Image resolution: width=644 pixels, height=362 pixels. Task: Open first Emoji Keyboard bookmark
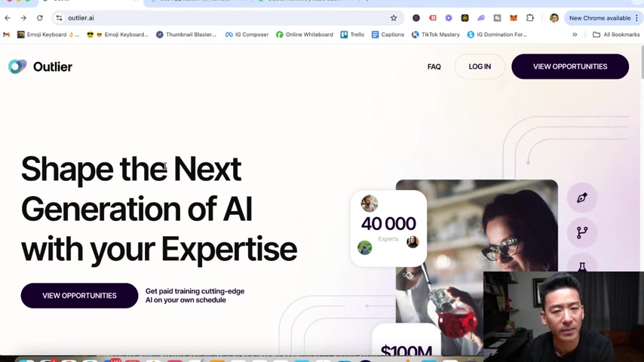point(48,35)
